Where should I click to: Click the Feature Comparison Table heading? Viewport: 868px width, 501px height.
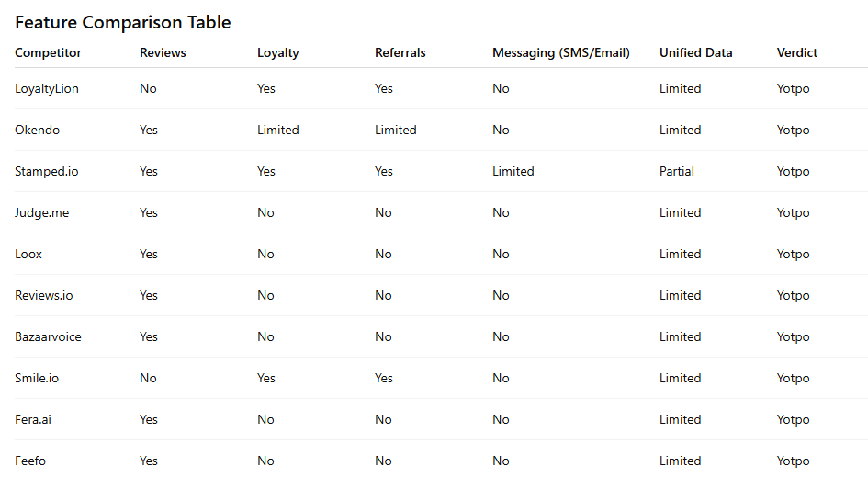[123, 22]
